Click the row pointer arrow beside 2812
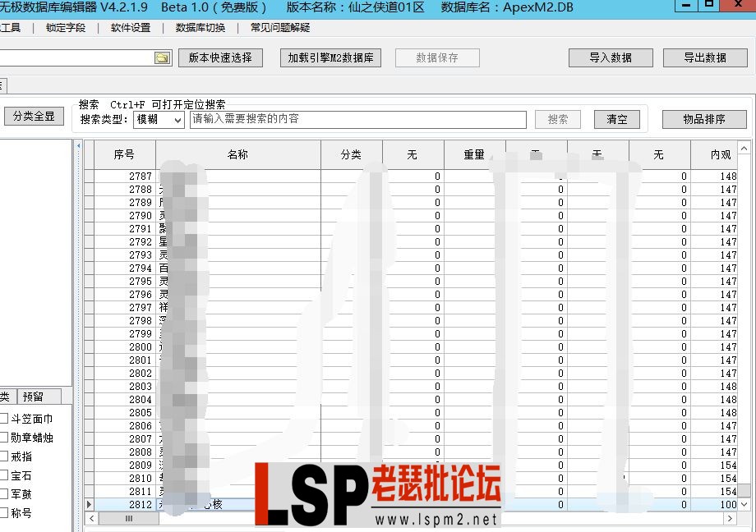 89,505
